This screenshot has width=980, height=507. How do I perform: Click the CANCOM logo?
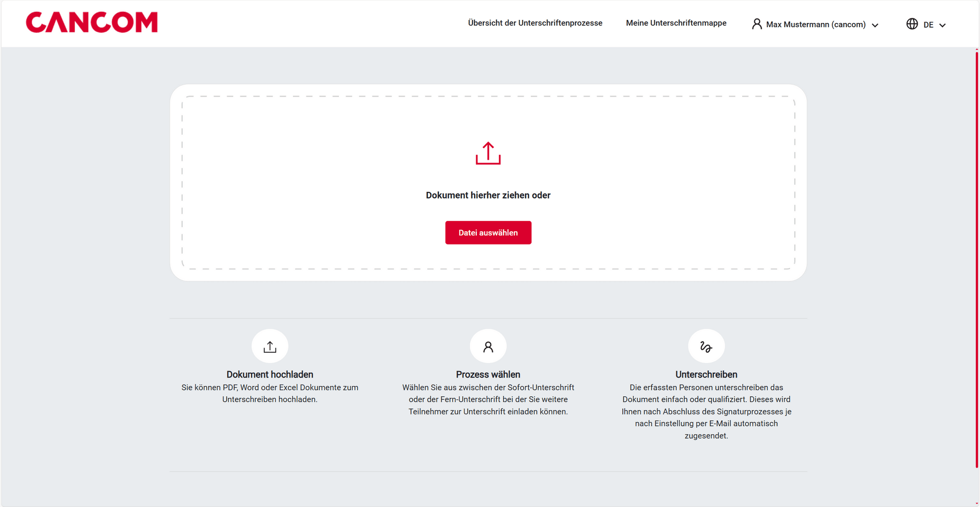(92, 22)
